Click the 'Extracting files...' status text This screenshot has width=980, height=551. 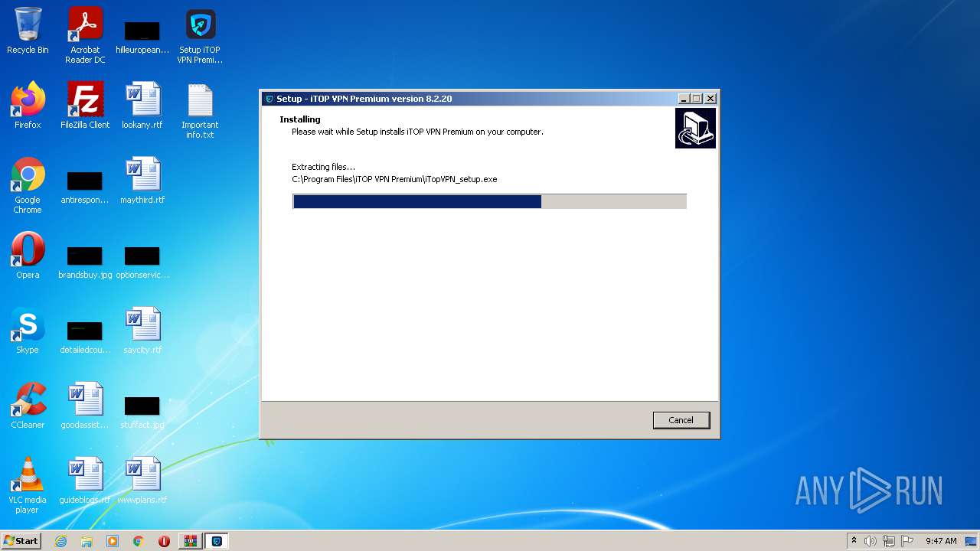click(x=323, y=167)
